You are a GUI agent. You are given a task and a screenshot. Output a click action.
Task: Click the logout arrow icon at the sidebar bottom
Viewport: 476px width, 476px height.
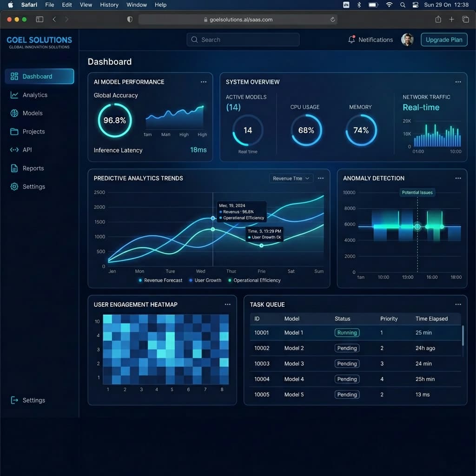point(14,400)
